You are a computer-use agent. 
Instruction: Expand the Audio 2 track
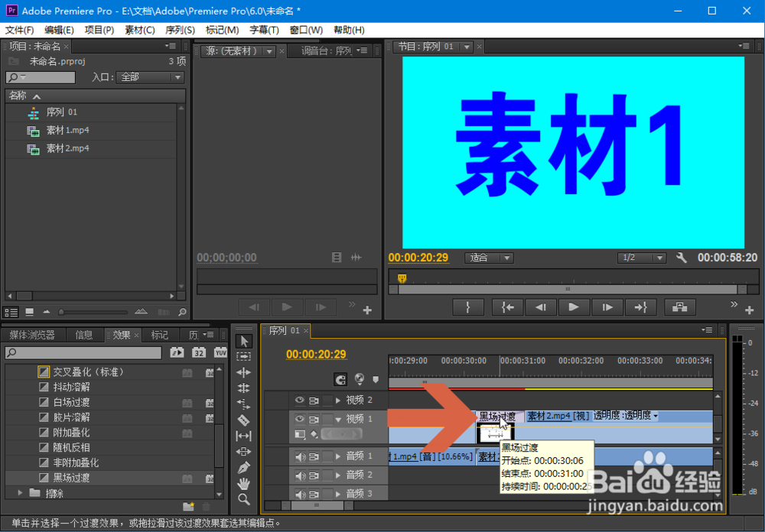[x=338, y=475]
